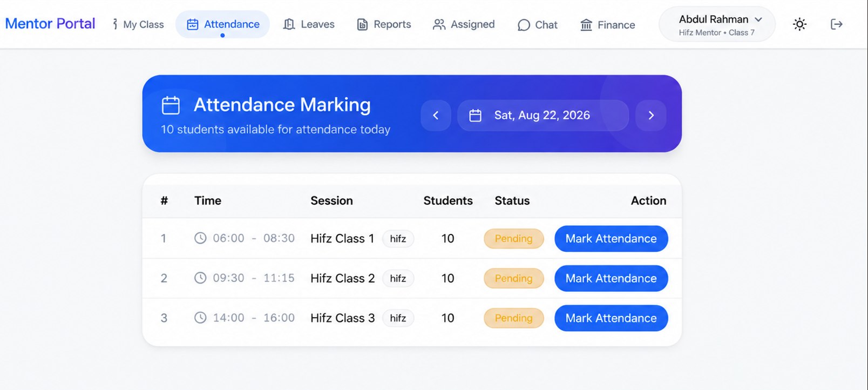Screen dimensions: 868x390
Task: Navigate to the Finance tab
Action: pyautogui.click(x=608, y=25)
